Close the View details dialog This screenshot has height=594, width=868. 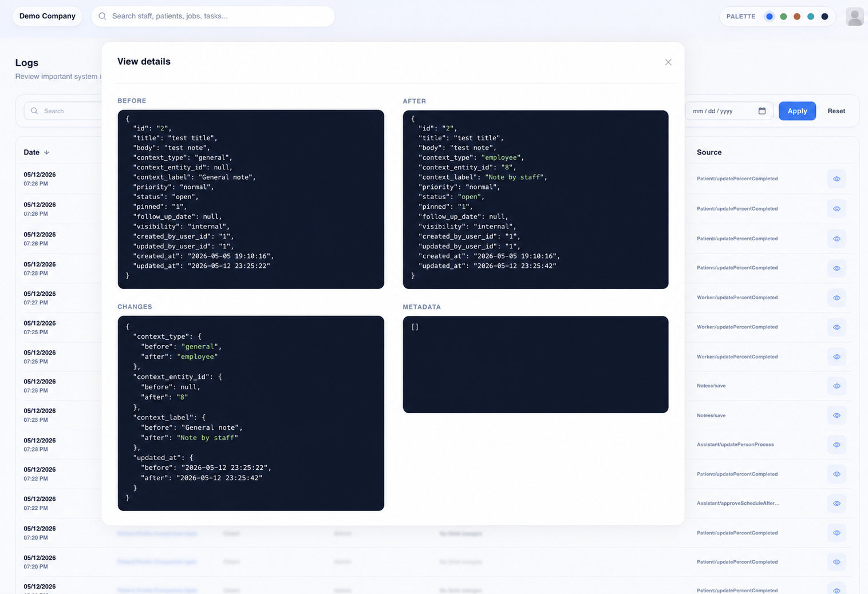coord(668,62)
